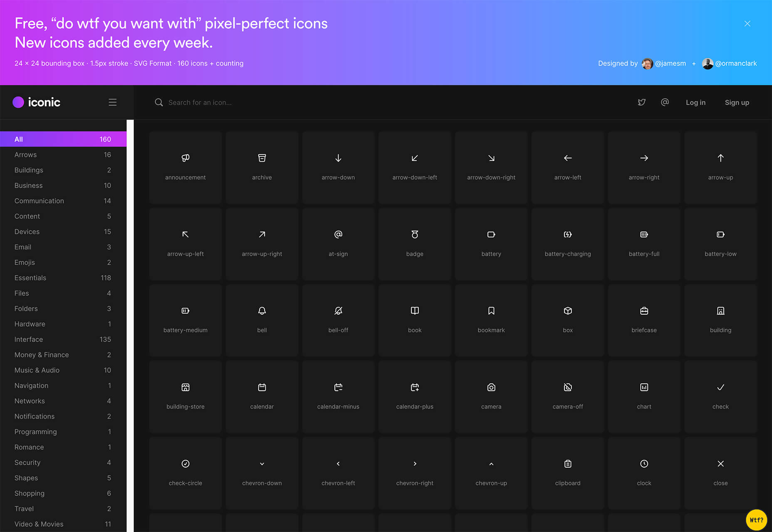Select the bell icon card

(x=262, y=320)
